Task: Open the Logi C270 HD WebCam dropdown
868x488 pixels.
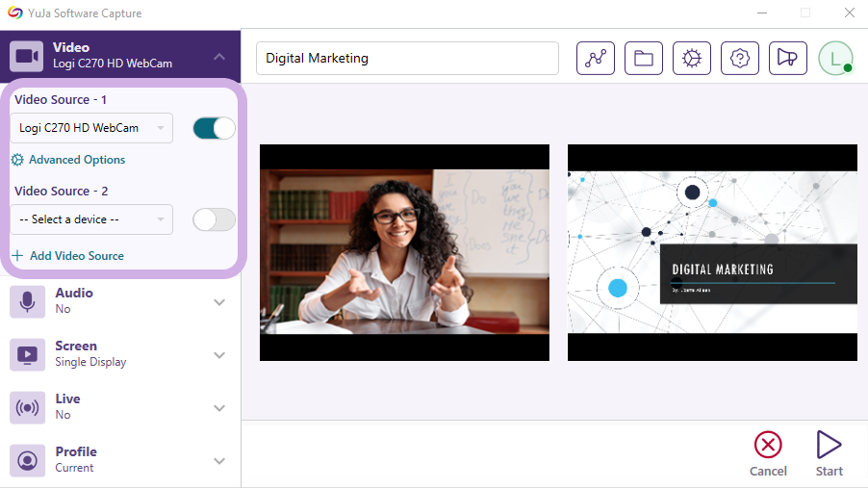Action: pos(91,128)
